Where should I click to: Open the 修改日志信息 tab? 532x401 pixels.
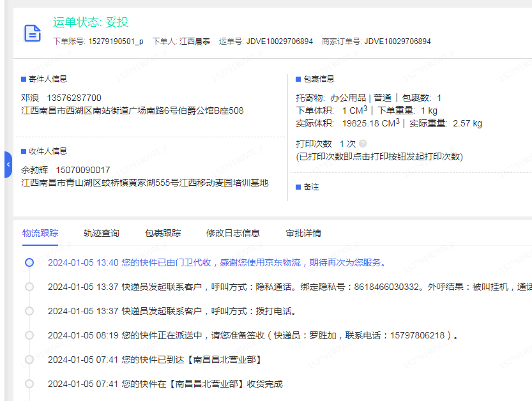233,233
